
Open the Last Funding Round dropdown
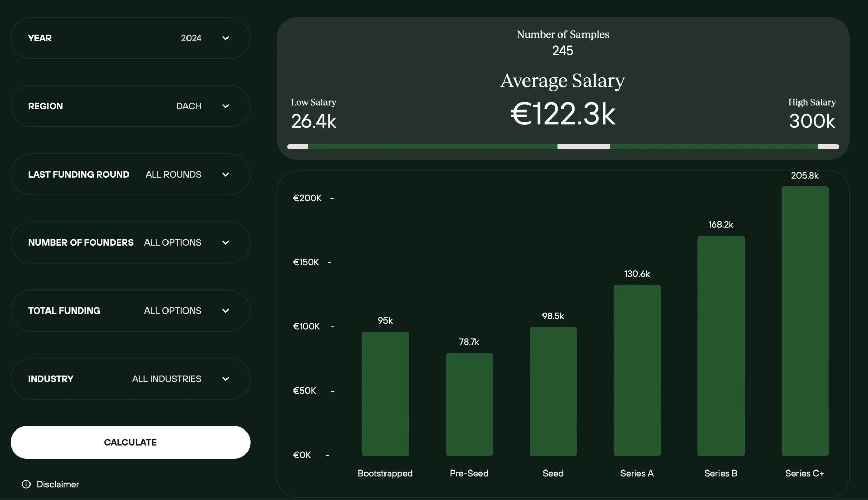(x=130, y=174)
